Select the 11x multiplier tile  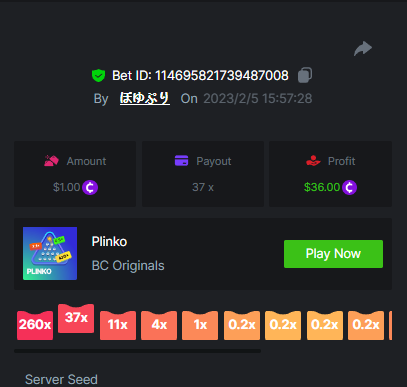coord(118,325)
